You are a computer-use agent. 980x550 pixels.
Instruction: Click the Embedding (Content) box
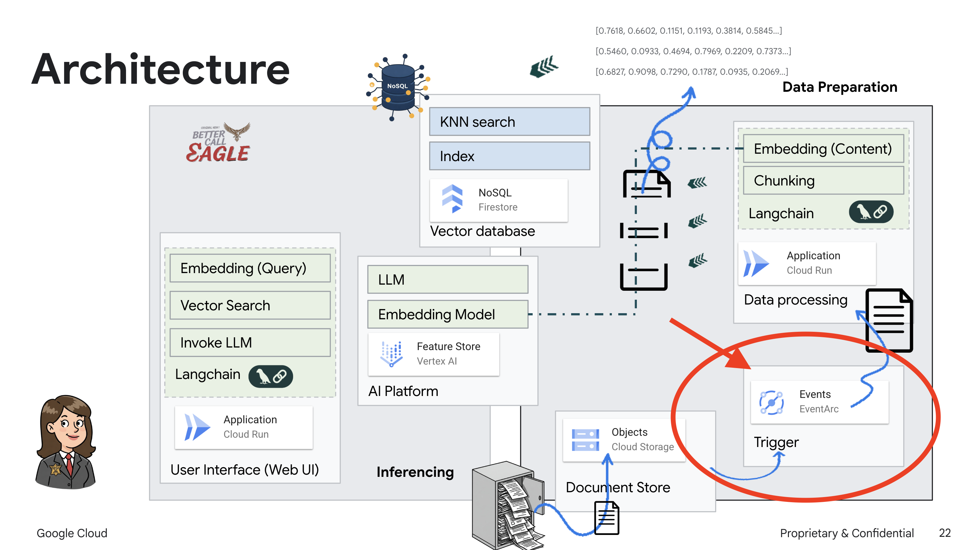[x=823, y=149]
